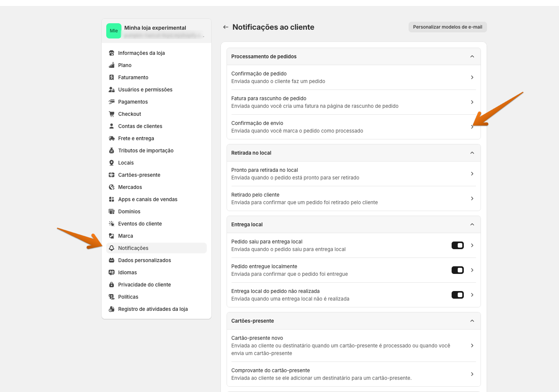The image size is (559, 392).
Task: Collapse the Processamento de pedidos section
Action: pyautogui.click(x=472, y=56)
